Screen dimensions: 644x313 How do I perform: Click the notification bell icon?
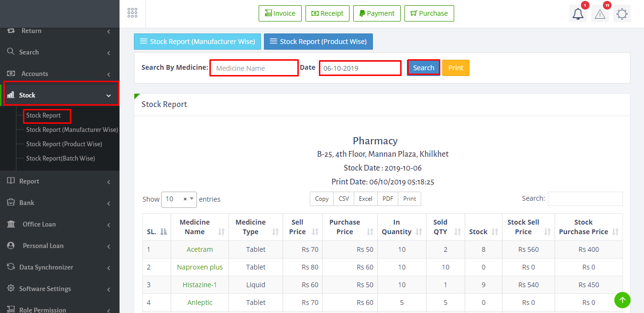[x=578, y=14]
